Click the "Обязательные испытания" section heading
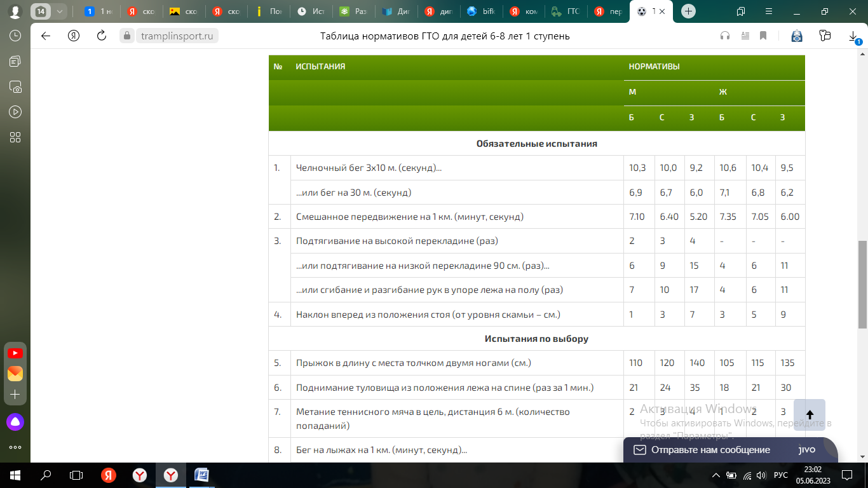 pos(537,144)
